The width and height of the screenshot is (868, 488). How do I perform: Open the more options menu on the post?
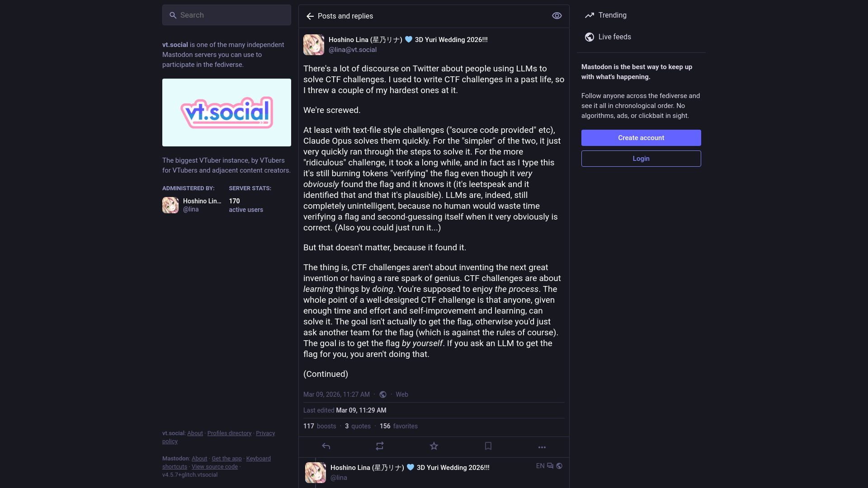click(x=542, y=447)
